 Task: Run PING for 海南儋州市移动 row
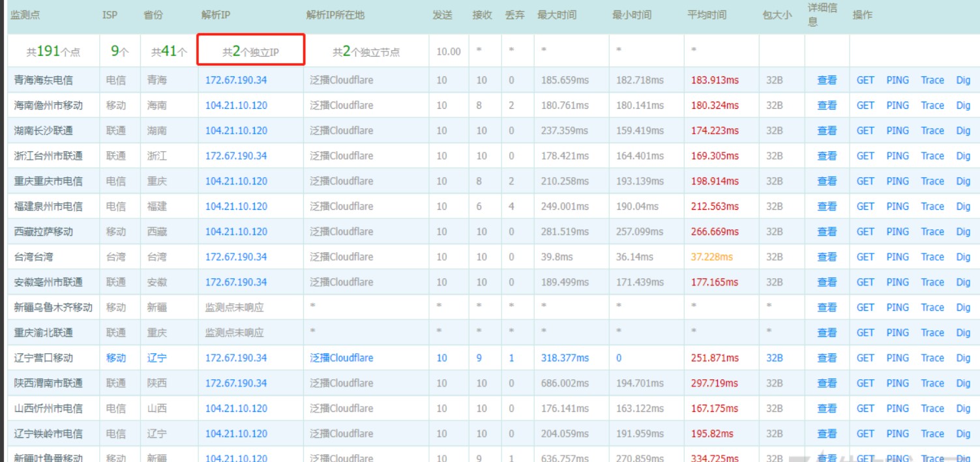(x=897, y=106)
